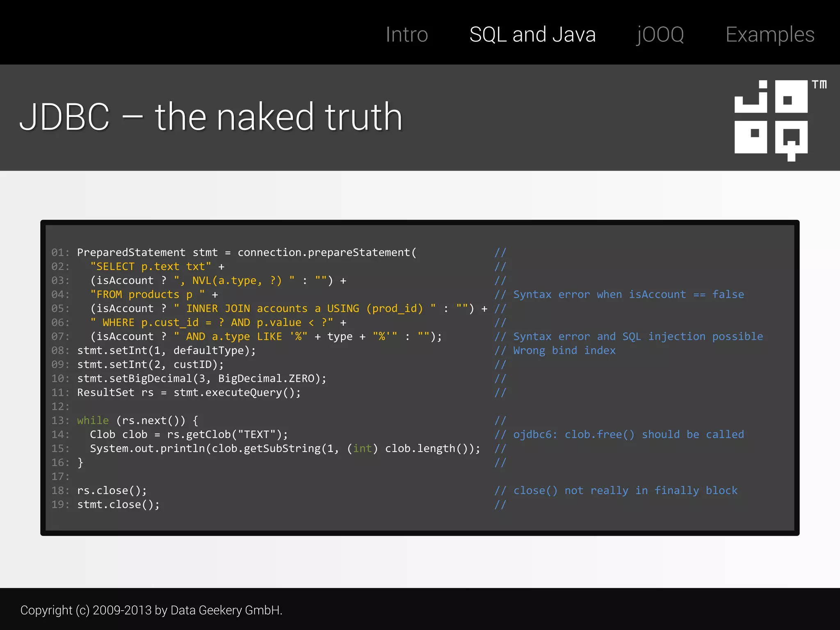Image resolution: width=840 pixels, height=630 pixels.
Task: Go to the Examples tab
Action: [770, 35]
